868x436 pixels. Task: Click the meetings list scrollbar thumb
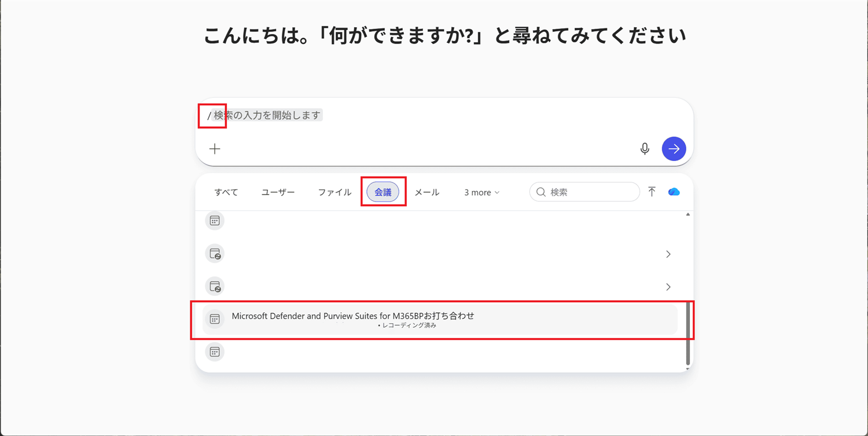[688, 332]
